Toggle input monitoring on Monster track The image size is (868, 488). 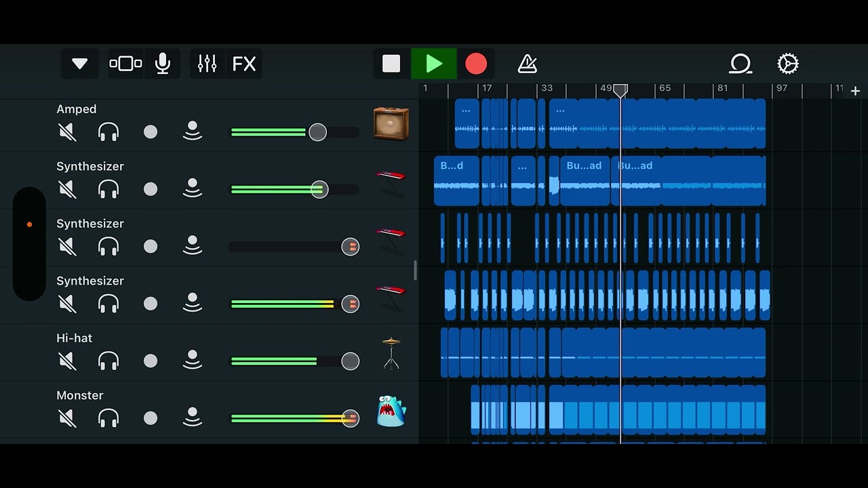(193, 418)
